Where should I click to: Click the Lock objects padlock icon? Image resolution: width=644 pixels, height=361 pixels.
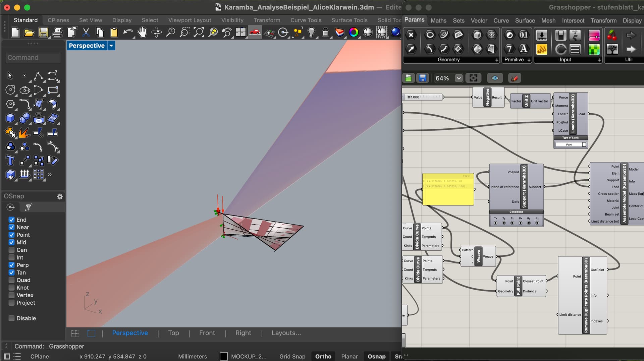325,33
